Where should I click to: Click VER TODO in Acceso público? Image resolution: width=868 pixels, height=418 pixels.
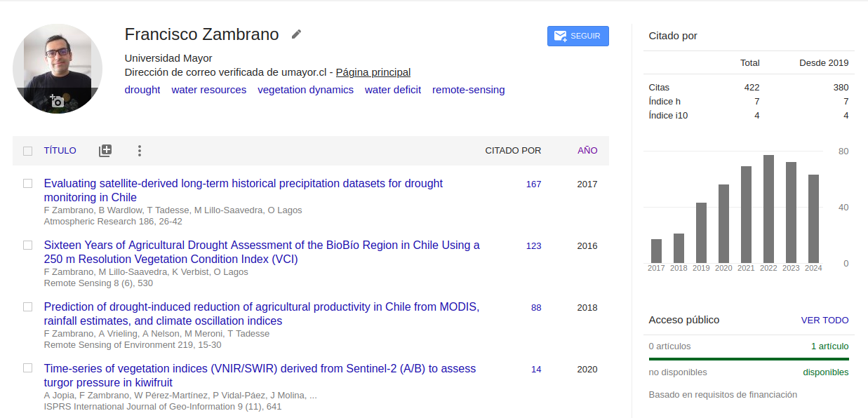[x=824, y=320]
